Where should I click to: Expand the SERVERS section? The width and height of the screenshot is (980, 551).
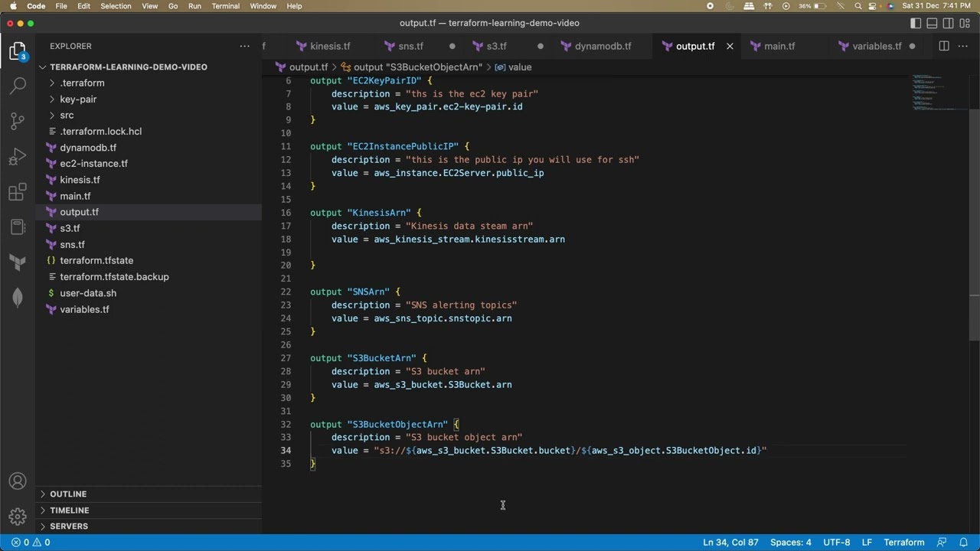point(69,527)
